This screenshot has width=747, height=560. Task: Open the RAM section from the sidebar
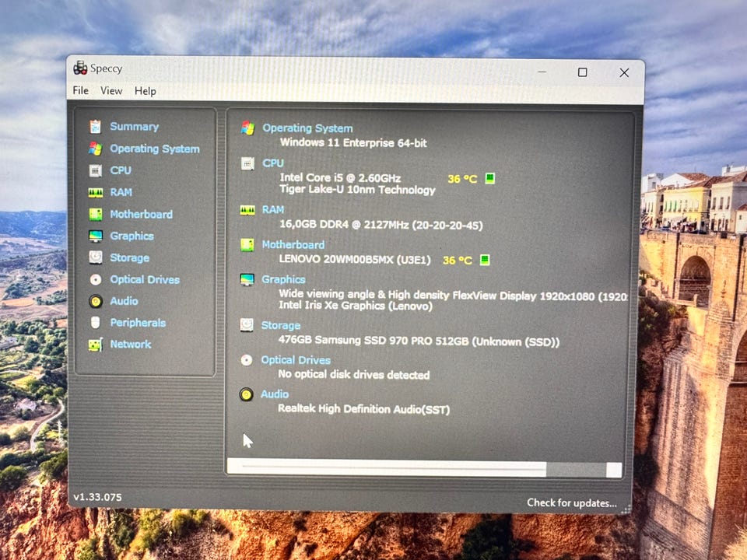[121, 192]
